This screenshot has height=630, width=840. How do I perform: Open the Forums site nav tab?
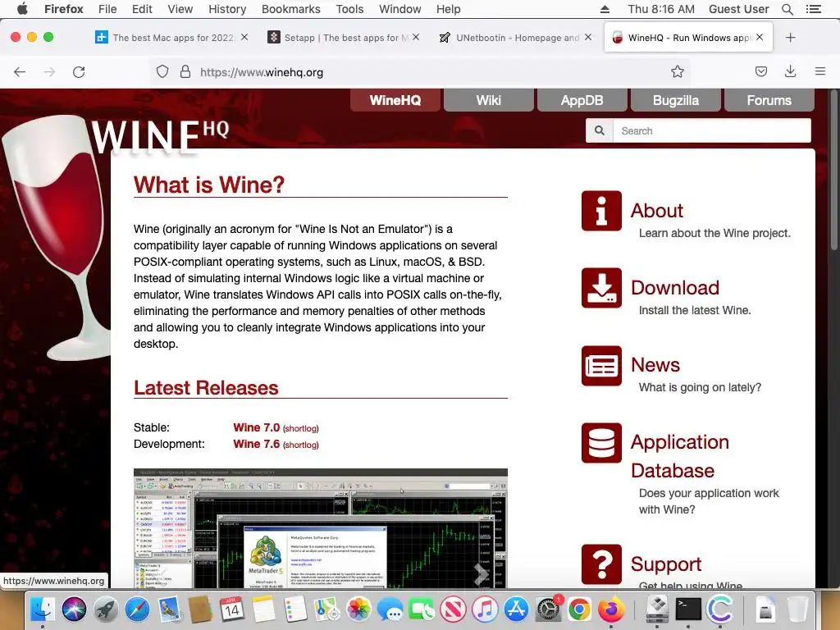769,100
